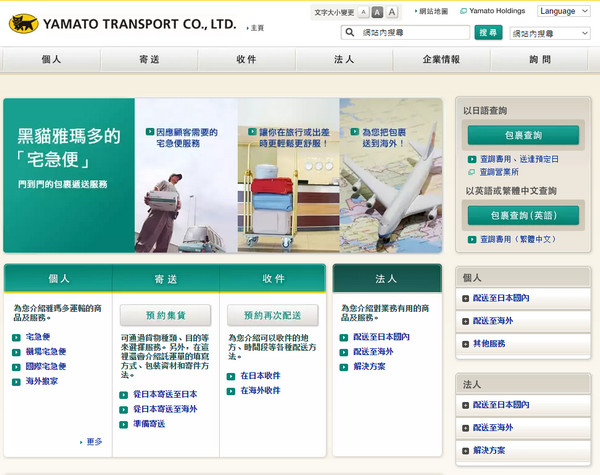
Task: Click the small arrow icon beside 更多
Action: (x=81, y=442)
